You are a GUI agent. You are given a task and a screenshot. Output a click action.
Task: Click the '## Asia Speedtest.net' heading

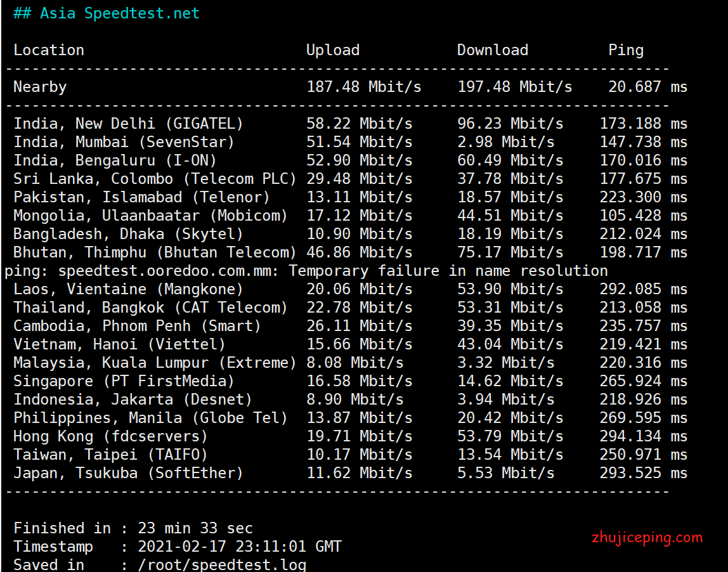click(x=107, y=13)
